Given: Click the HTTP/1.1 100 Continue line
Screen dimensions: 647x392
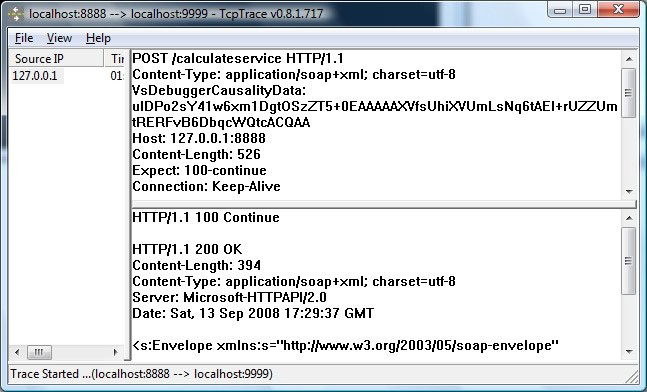Looking at the screenshot, I should (x=206, y=217).
